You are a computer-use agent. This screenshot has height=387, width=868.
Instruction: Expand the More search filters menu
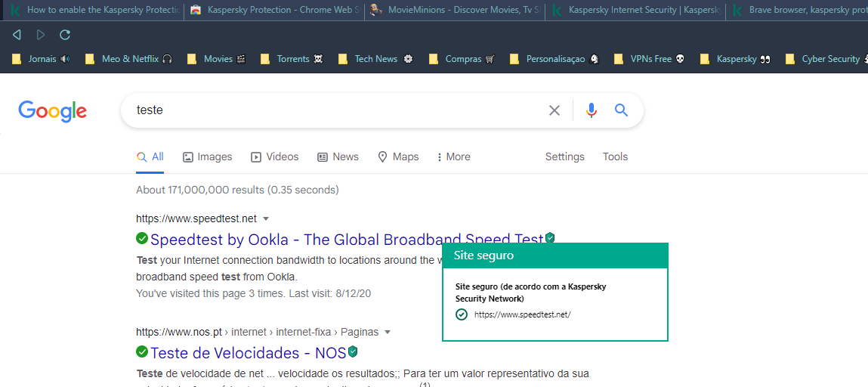coord(453,156)
